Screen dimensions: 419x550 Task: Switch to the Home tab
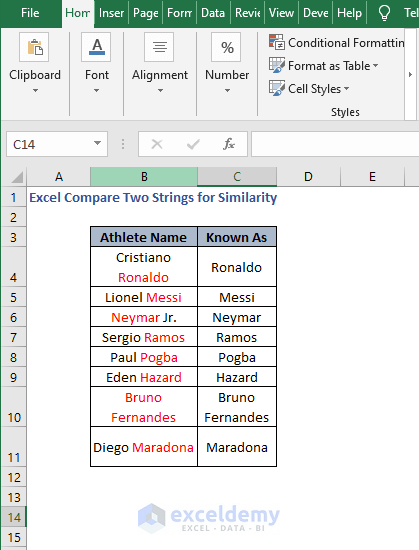[x=77, y=13]
